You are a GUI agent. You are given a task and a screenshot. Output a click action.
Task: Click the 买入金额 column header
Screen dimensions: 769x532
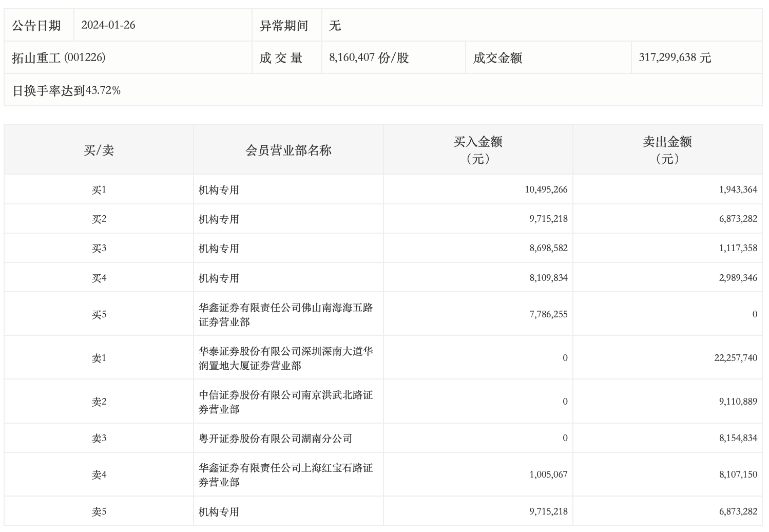point(477,149)
